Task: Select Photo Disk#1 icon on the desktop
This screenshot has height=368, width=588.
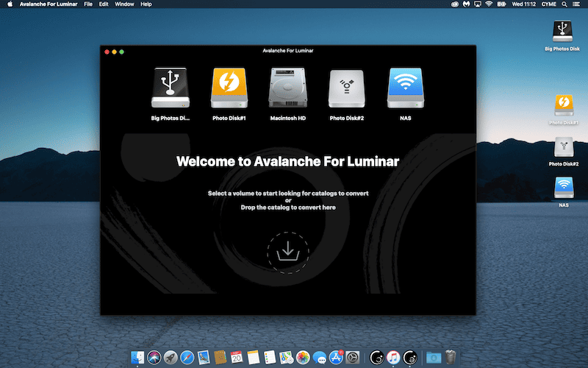Action: [564, 105]
